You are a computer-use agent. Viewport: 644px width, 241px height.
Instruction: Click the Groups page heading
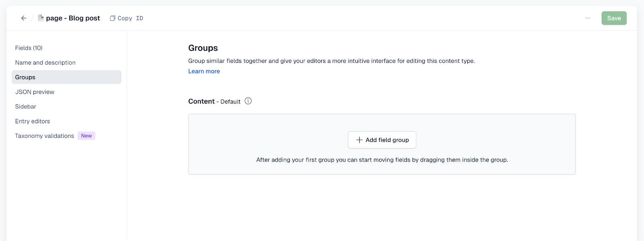(x=203, y=48)
